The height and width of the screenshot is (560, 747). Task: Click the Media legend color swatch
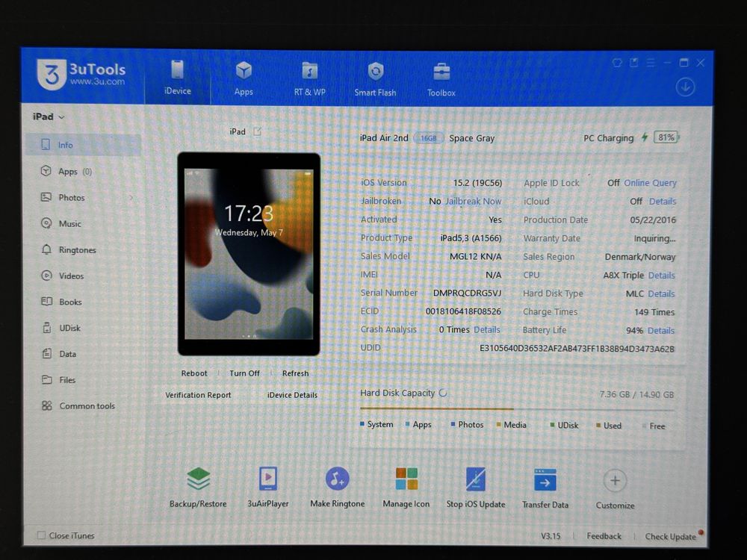(498, 425)
